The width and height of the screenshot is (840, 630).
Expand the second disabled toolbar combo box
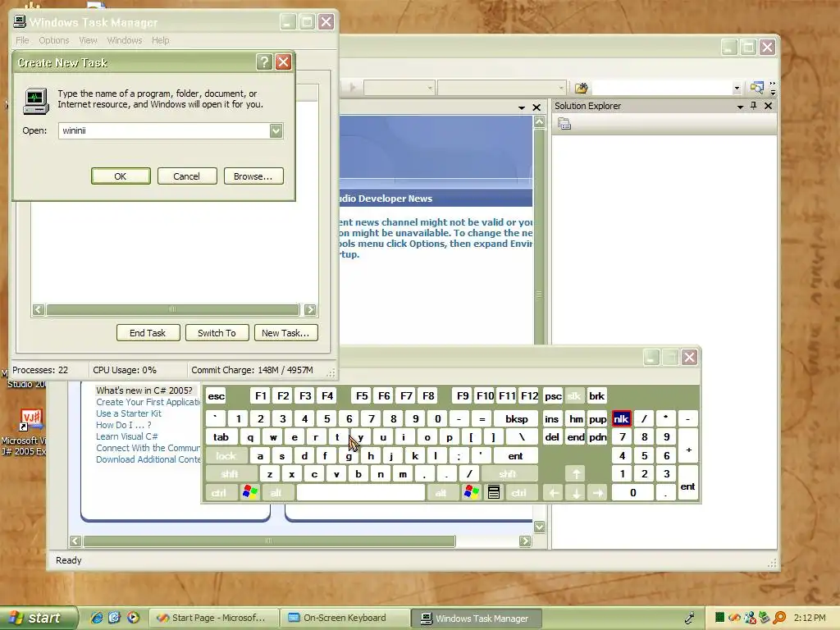561,88
